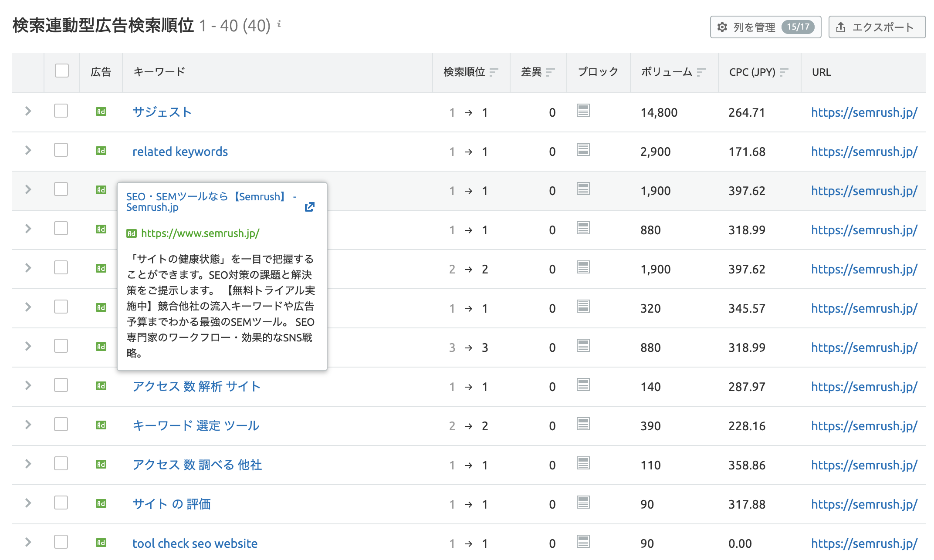The width and height of the screenshot is (934, 560).
Task: Open external link icon in ad preview popup
Action: coord(309,207)
